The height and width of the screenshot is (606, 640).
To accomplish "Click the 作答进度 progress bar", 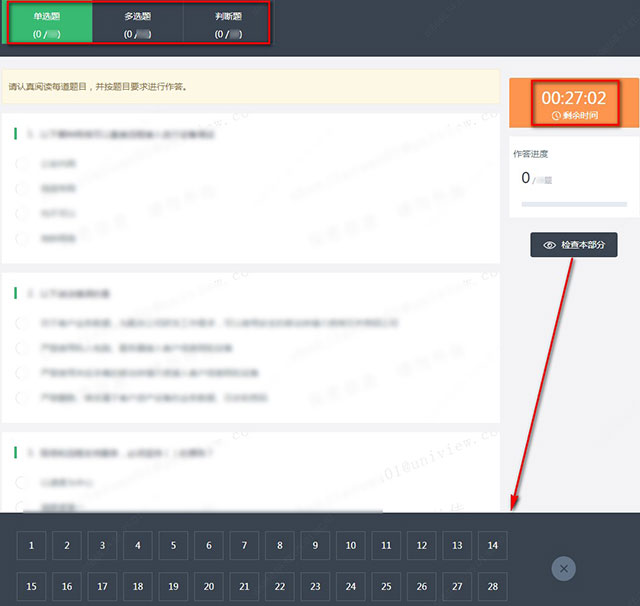I will [574, 204].
